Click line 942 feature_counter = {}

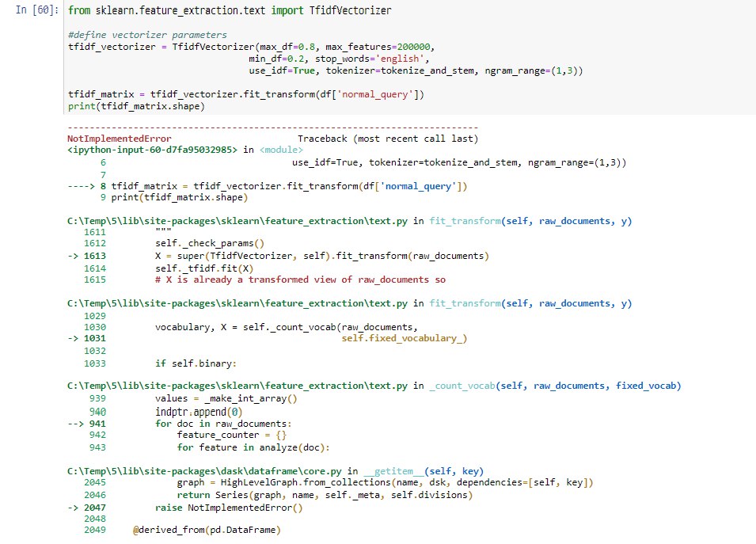[232, 435]
